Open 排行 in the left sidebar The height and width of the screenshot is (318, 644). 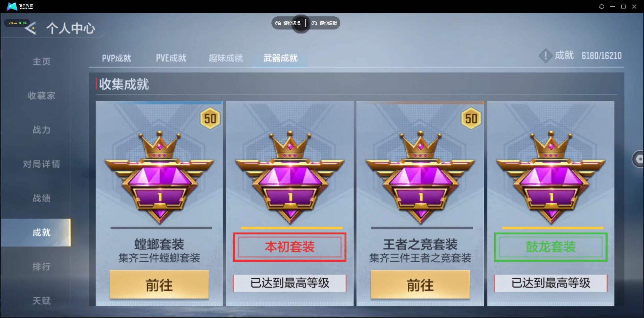41,267
